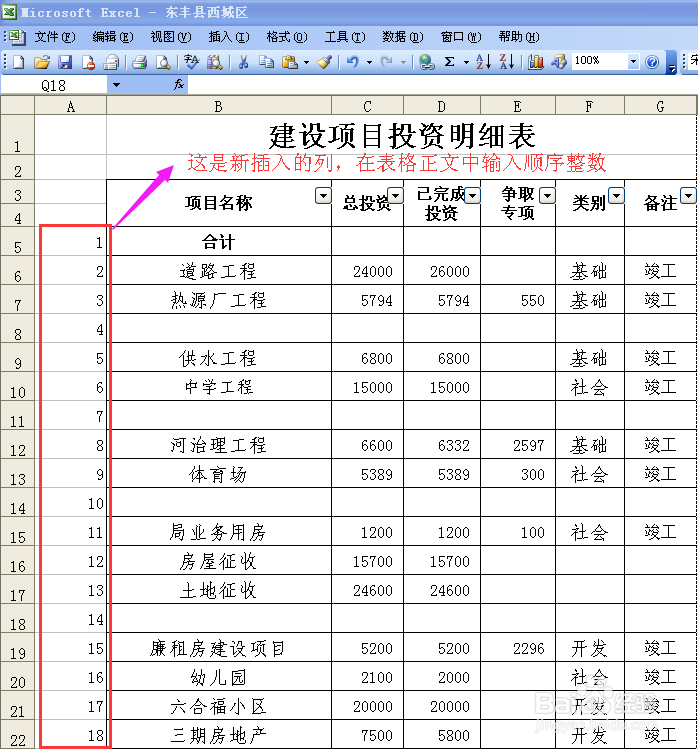Cut the selection with the scissors icon
The image size is (698, 749).
tap(243, 62)
